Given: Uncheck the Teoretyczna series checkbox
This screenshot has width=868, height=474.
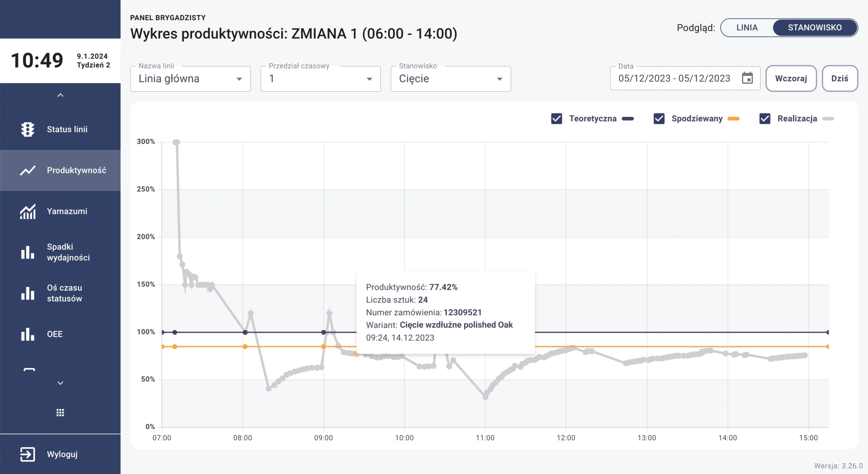Looking at the screenshot, I should tap(556, 119).
